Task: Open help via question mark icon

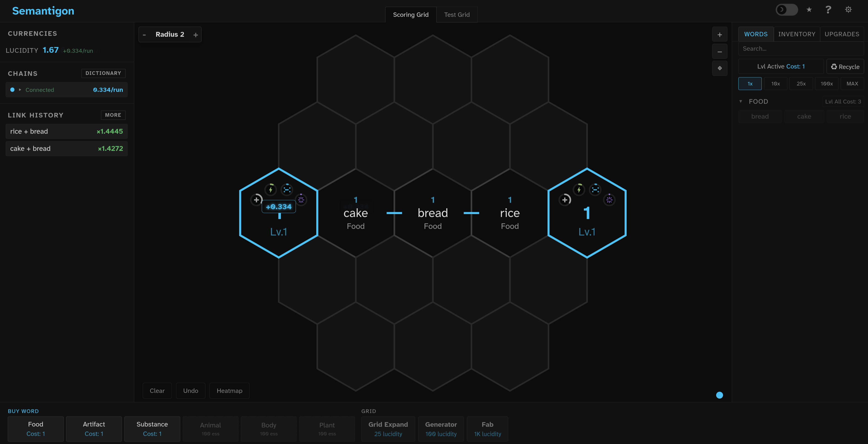Action: 828,10
